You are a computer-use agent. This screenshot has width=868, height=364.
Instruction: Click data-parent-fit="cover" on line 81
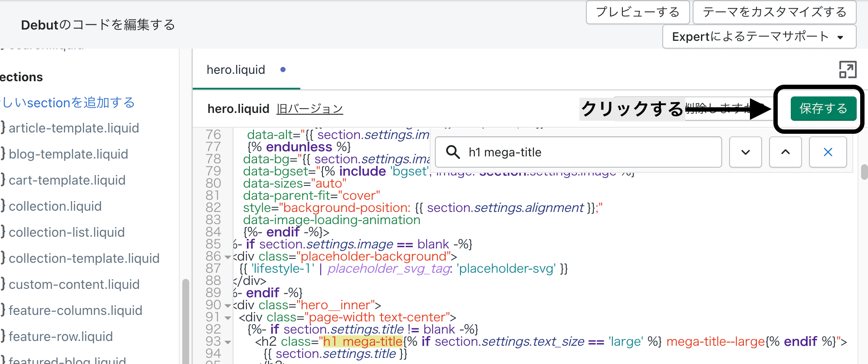click(x=311, y=195)
